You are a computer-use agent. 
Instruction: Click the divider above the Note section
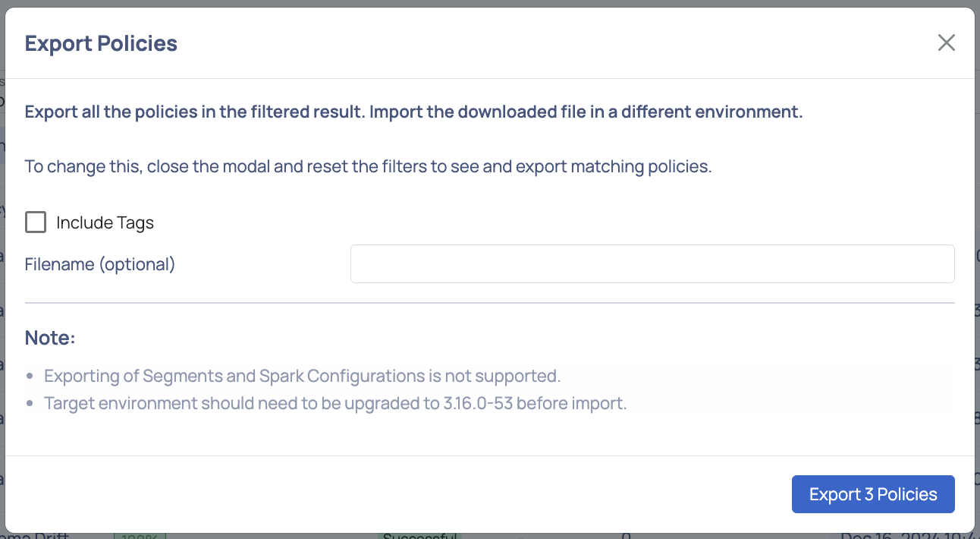pos(490,303)
